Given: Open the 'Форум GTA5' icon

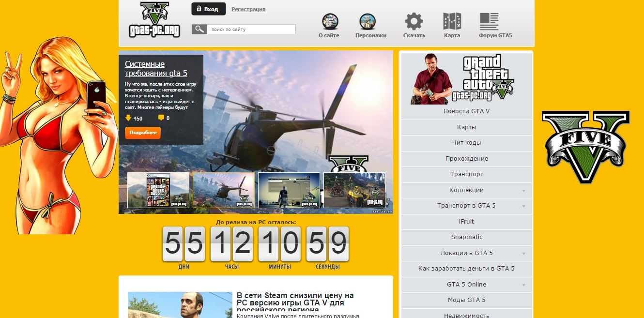Looking at the screenshot, I should [x=489, y=21].
